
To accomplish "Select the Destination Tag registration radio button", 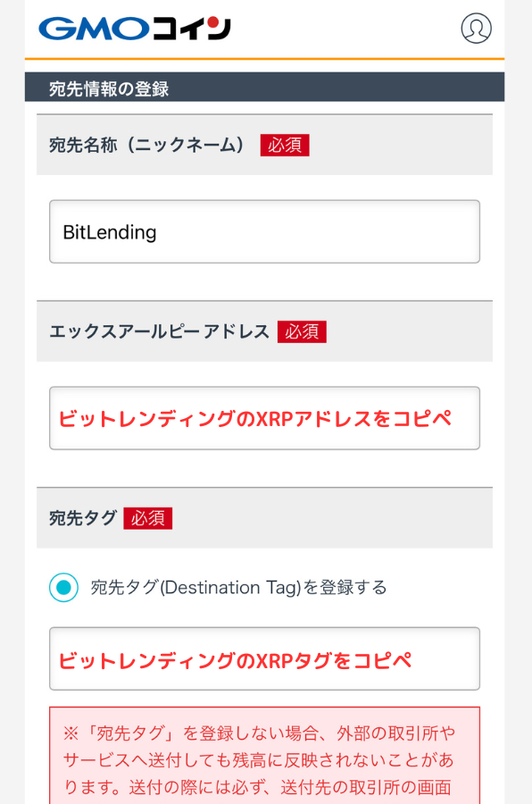I will pos(63,587).
